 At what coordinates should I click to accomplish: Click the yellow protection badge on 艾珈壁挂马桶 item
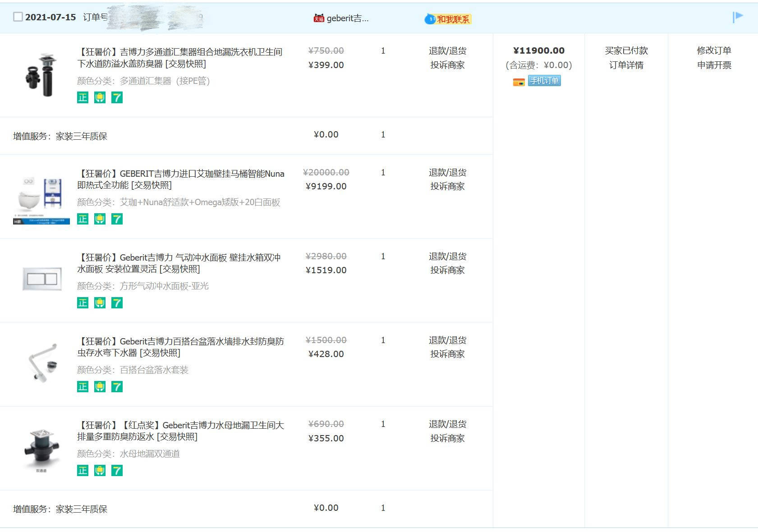pos(100,219)
